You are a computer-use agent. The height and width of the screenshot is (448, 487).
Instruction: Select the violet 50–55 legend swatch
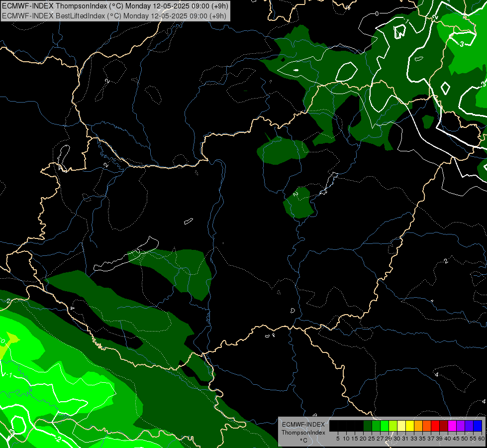[469, 426]
